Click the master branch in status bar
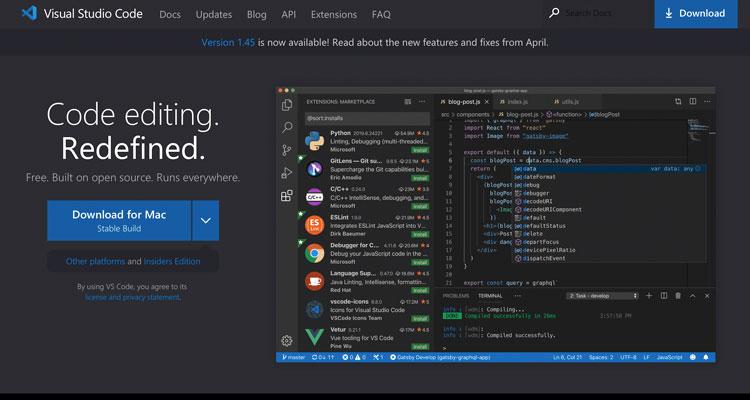The width and height of the screenshot is (750, 400). 293,357
